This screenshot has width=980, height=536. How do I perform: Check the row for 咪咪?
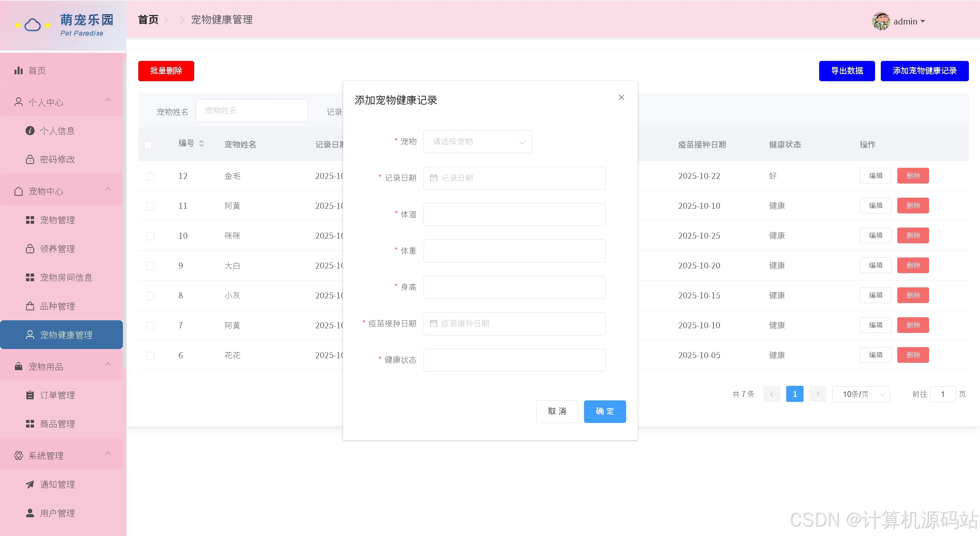[x=150, y=236]
